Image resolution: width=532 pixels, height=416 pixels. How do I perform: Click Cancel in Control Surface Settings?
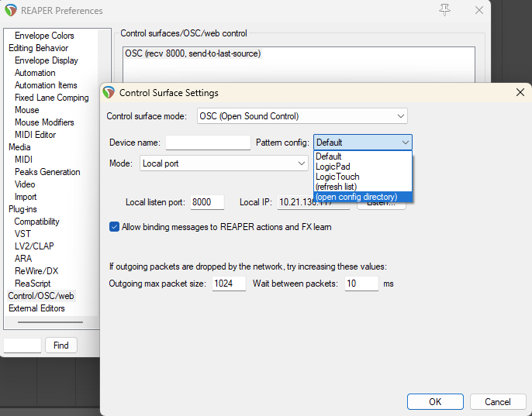click(497, 402)
